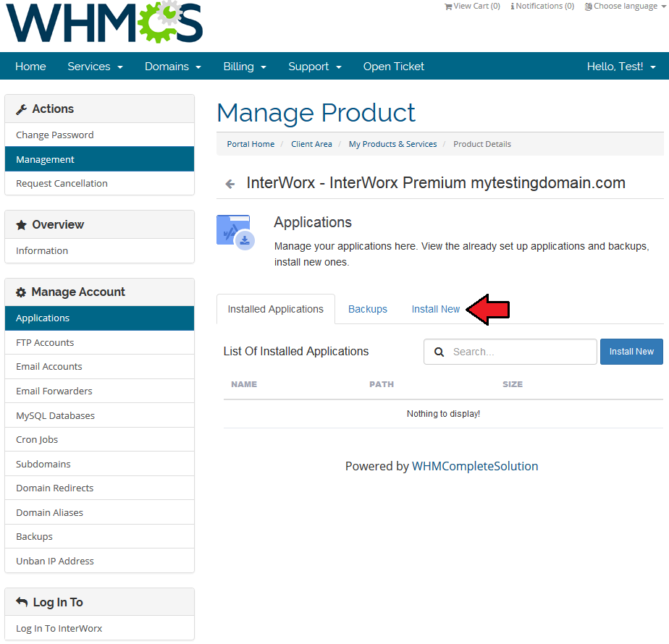Switch to the Installed Applications tab
The image size is (669, 644).
(x=276, y=309)
